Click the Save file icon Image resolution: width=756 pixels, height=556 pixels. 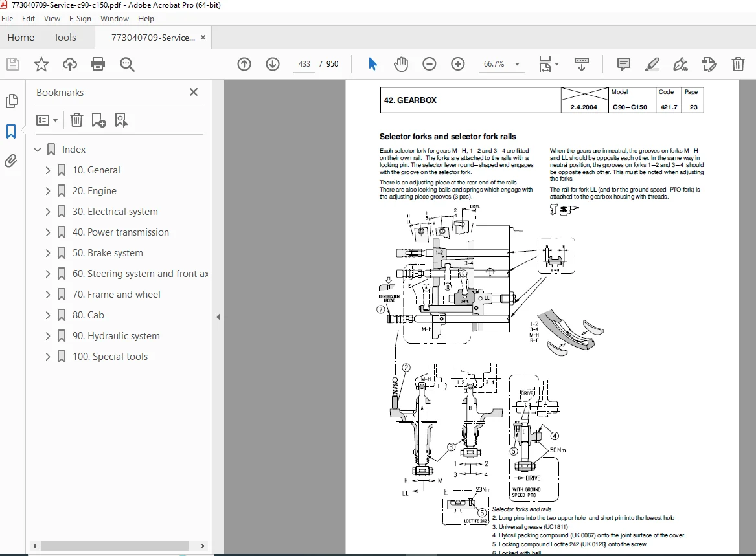(13, 64)
